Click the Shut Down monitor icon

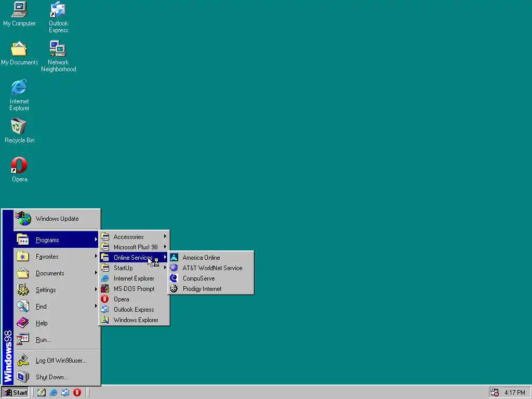pyautogui.click(x=23, y=377)
